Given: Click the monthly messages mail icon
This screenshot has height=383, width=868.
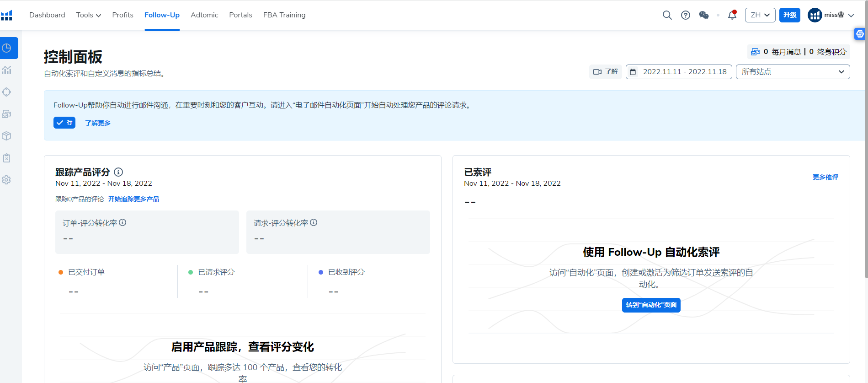Looking at the screenshot, I should click(756, 52).
